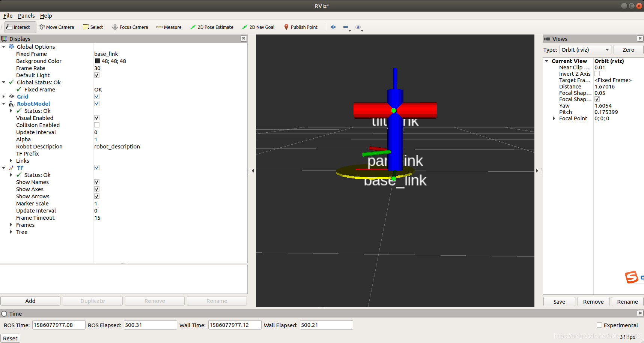Activate 2D Pose Estimate tool
This screenshot has width=644, height=343.
pos(212,27)
